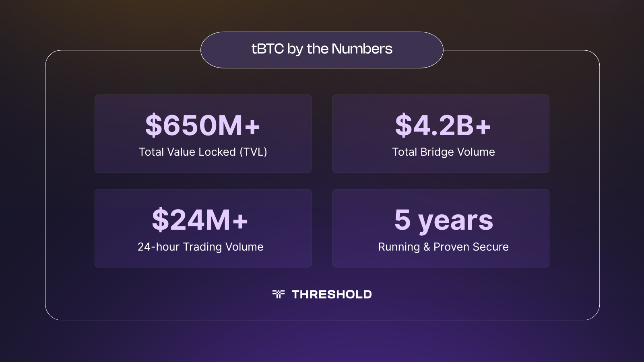This screenshot has width=644, height=362.
Task: Click the plus sign after $4.2B
Action: (483, 127)
